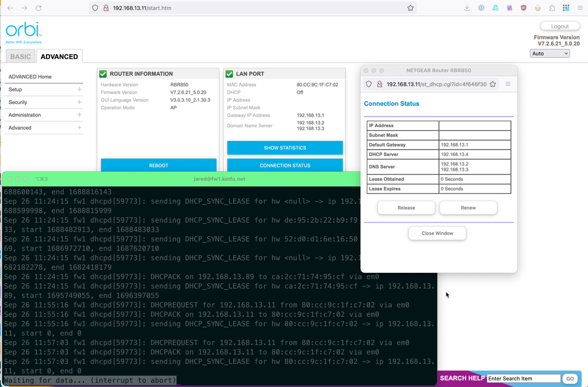
Task: Click the main address bar shield icon
Action: point(95,8)
